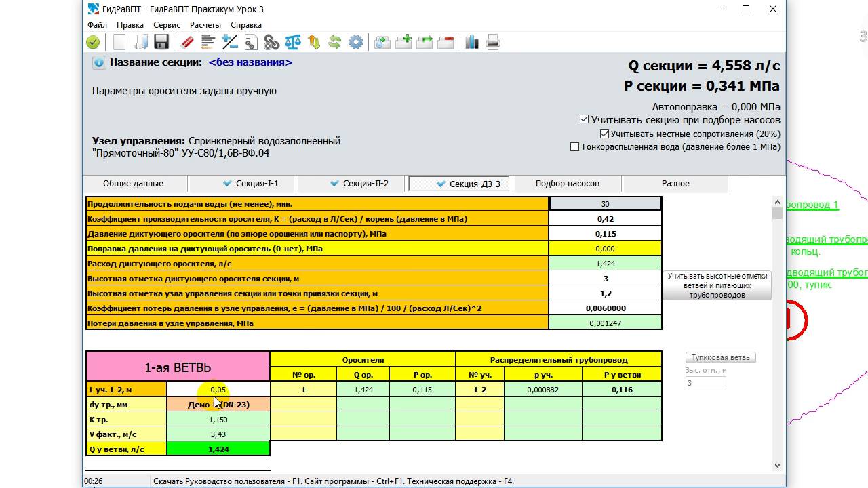This screenshot has width=868, height=488.
Task: Switch to Секция-I-1 tab
Action: (x=243, y=184)
